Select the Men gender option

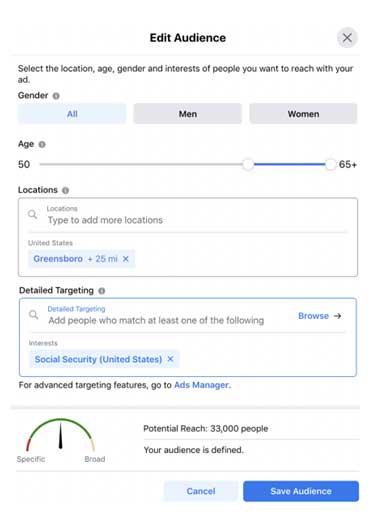click(188, 114)
